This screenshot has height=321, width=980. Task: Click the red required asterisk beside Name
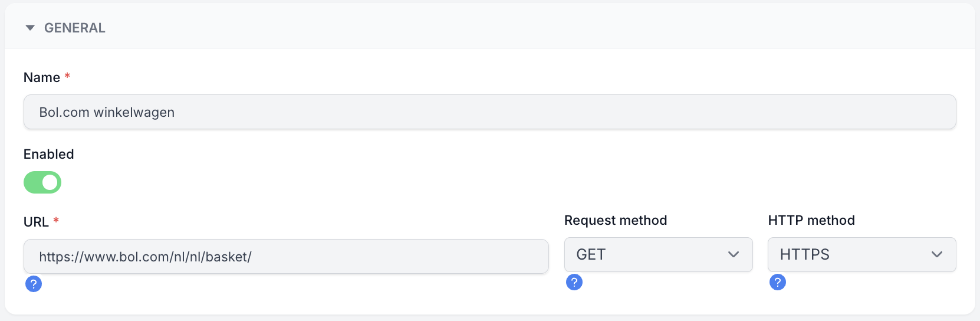click(67, 76)
